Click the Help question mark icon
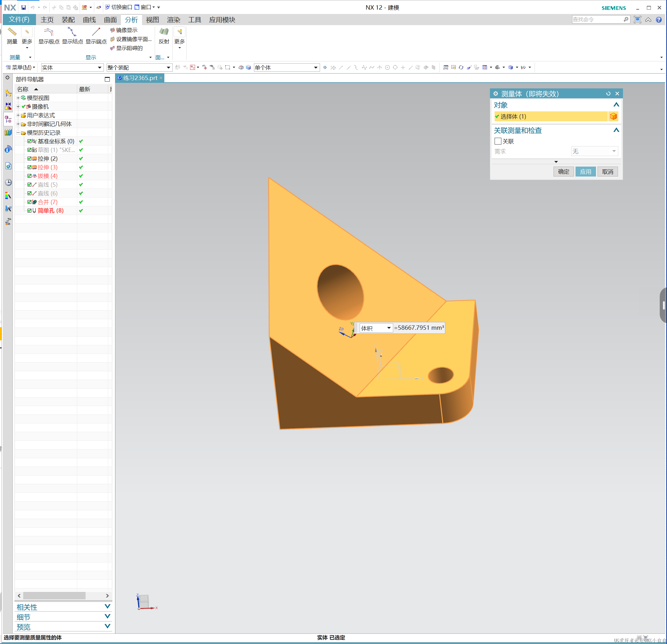The width and height of the screenshot is (667, 644). 659,20
